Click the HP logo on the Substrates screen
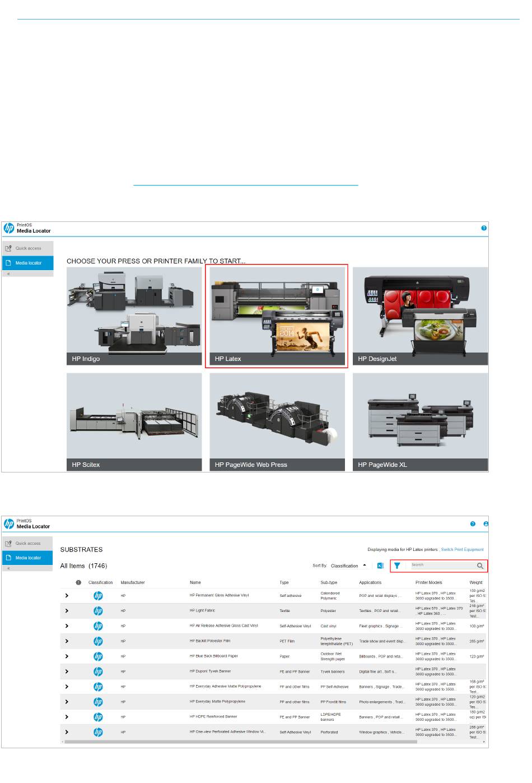 tap(9, 524)
